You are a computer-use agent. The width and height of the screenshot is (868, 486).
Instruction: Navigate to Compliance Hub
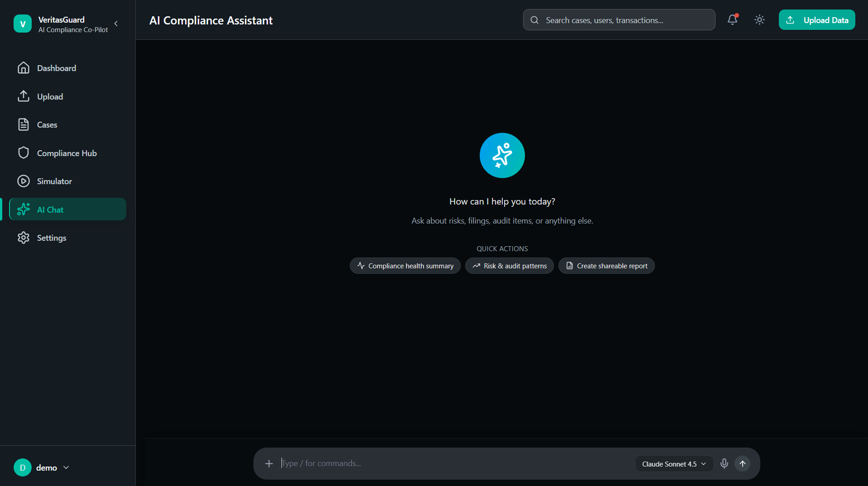pyautogui.click(x=67, y=153)
